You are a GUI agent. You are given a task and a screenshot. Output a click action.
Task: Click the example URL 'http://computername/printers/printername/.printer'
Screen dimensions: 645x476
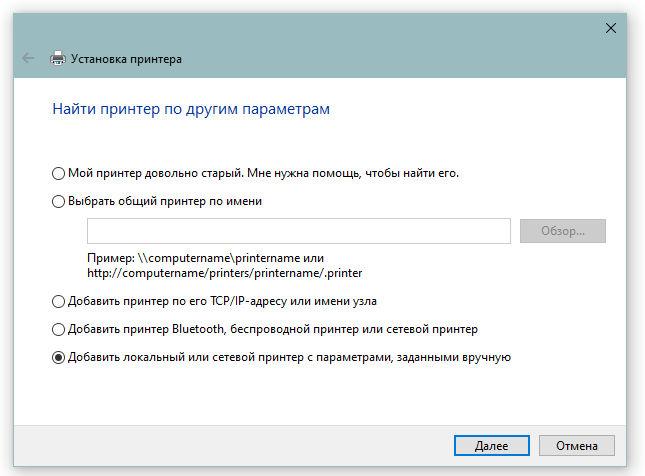click(x=225, y=271)
